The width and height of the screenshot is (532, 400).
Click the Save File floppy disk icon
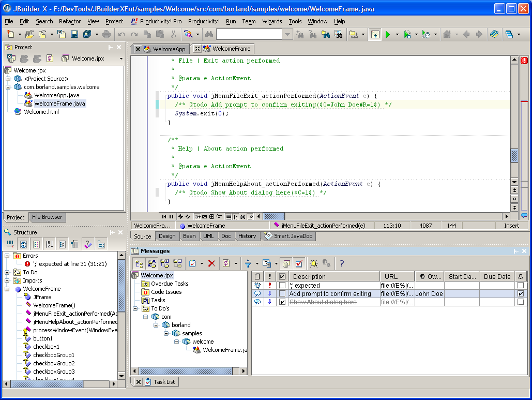pos(74,34)
